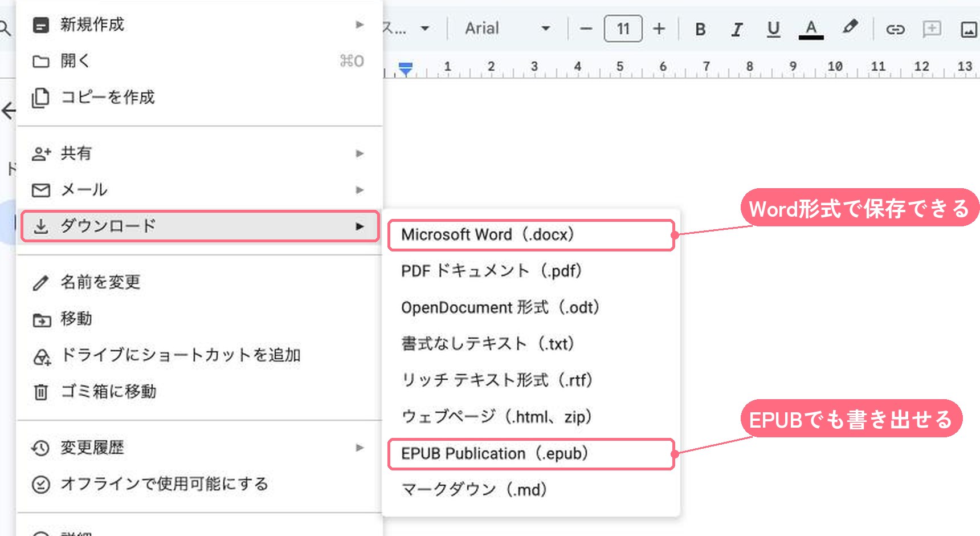This screenshot has width=980, height=536.
Task: Choose コピーを作成 menu entry
Action: point(199,98)
